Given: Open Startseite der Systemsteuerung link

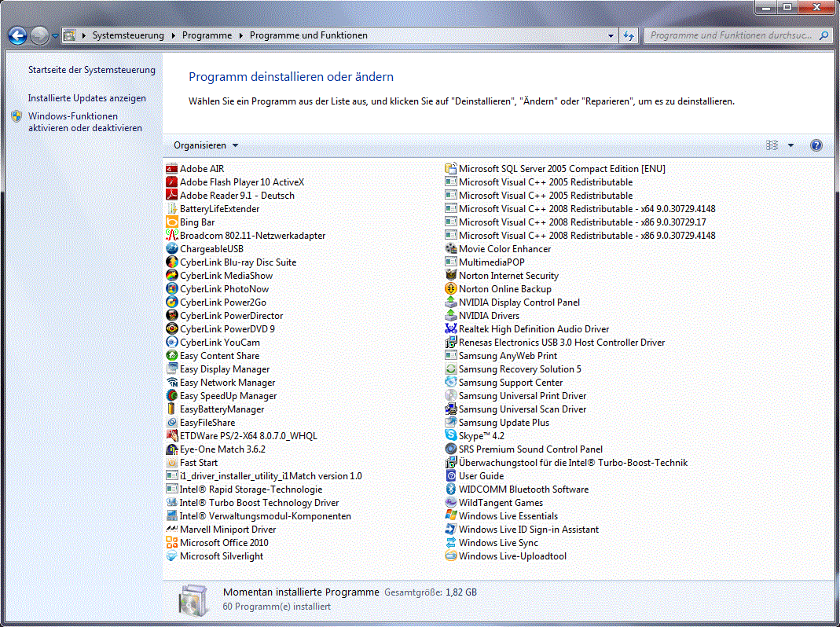Looking at the screenshot, I should (92, 70).
